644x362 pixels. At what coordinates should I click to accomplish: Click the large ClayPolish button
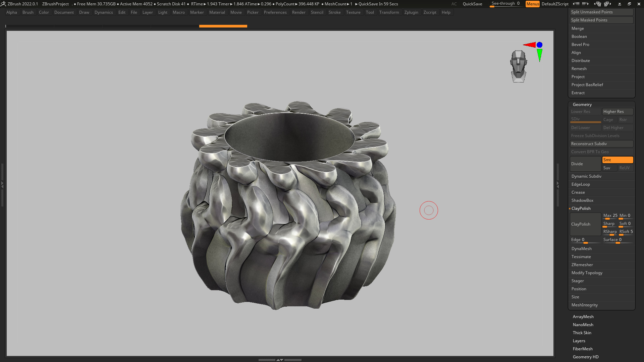tap(585, 224)
